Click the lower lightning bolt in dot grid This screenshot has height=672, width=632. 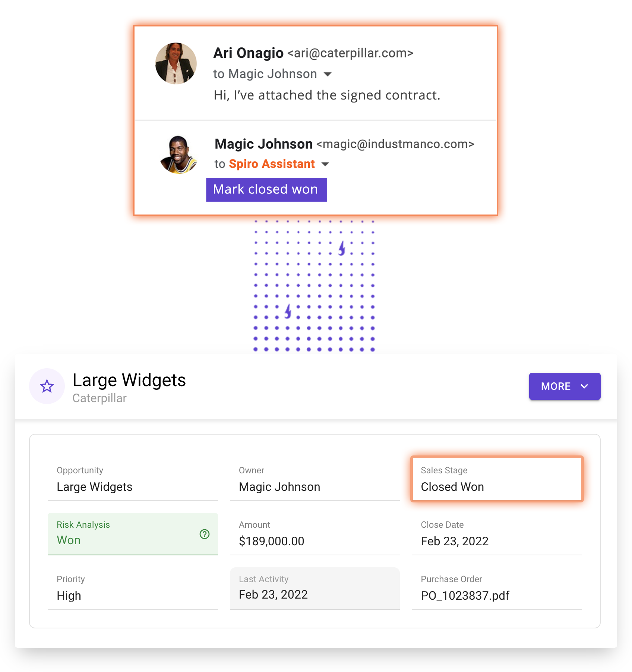(x=288, y=311)
